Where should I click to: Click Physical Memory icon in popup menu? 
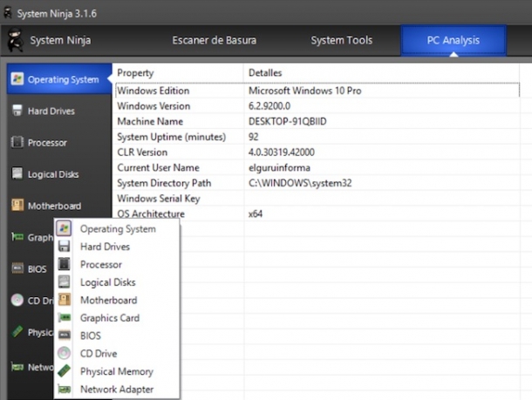(x=65, y=371)
